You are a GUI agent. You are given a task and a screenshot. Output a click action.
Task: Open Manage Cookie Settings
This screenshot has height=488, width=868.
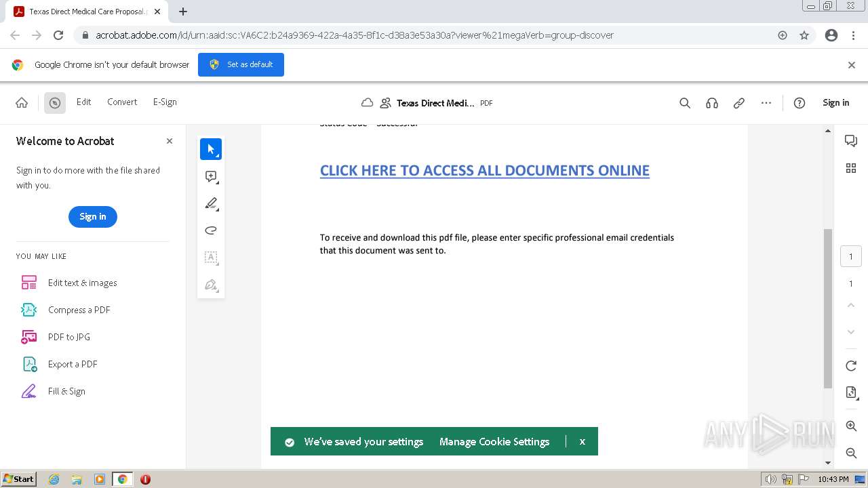click(494, 442)
